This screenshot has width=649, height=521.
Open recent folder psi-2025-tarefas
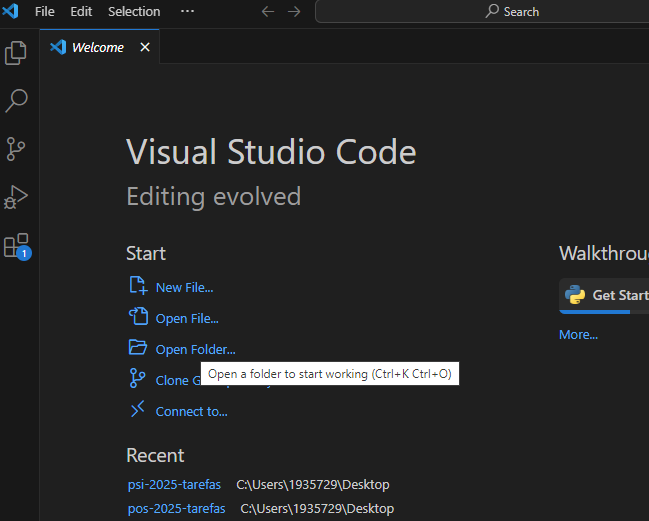pyautogui.click(x=174, y=485)
